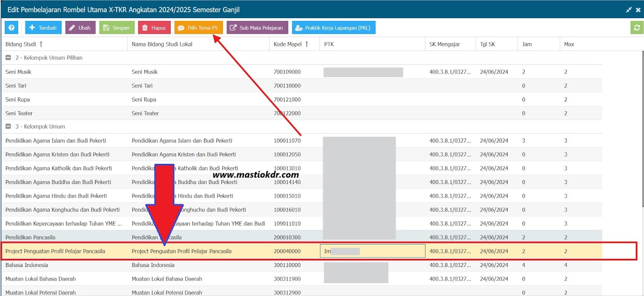This screenshot has height=296, width=644.
Task: Click the Tgl SK date in Bahasa Indonesia row
Action: point(494,265)
